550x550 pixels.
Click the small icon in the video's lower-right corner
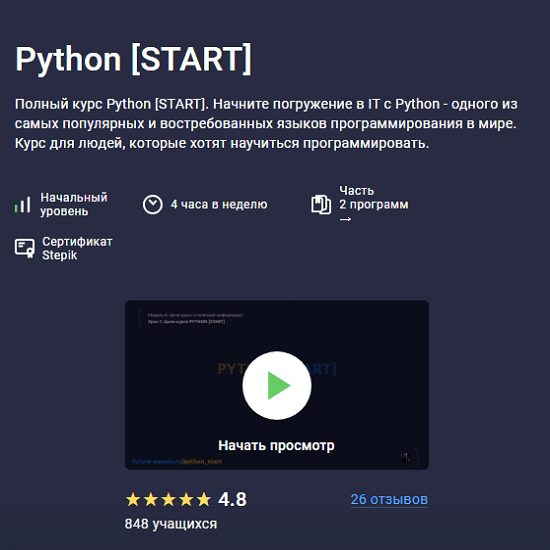point(405,457)
